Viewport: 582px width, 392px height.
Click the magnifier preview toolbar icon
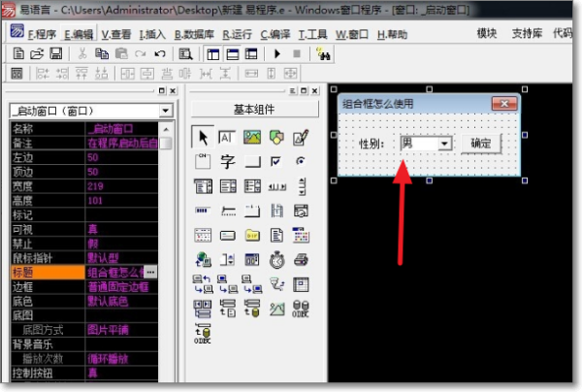pos(185,54)
